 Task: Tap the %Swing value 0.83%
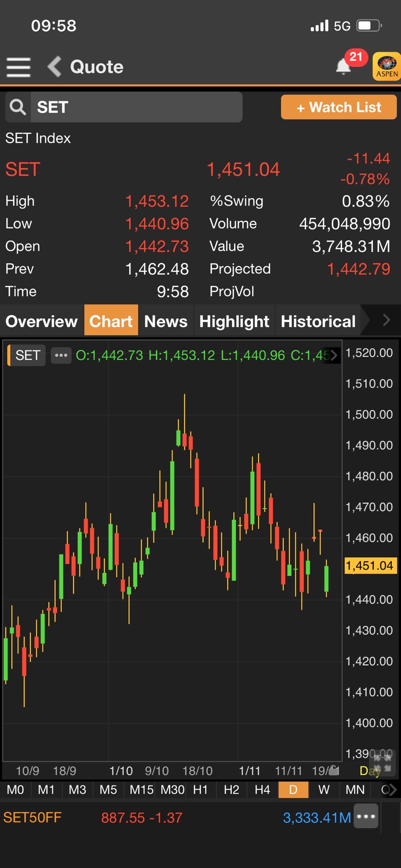(366, 201)
